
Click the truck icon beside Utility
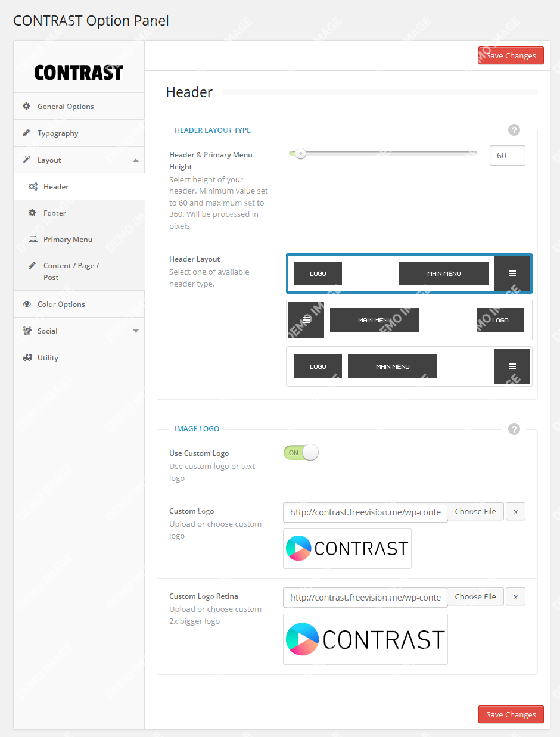pos(26,358)
